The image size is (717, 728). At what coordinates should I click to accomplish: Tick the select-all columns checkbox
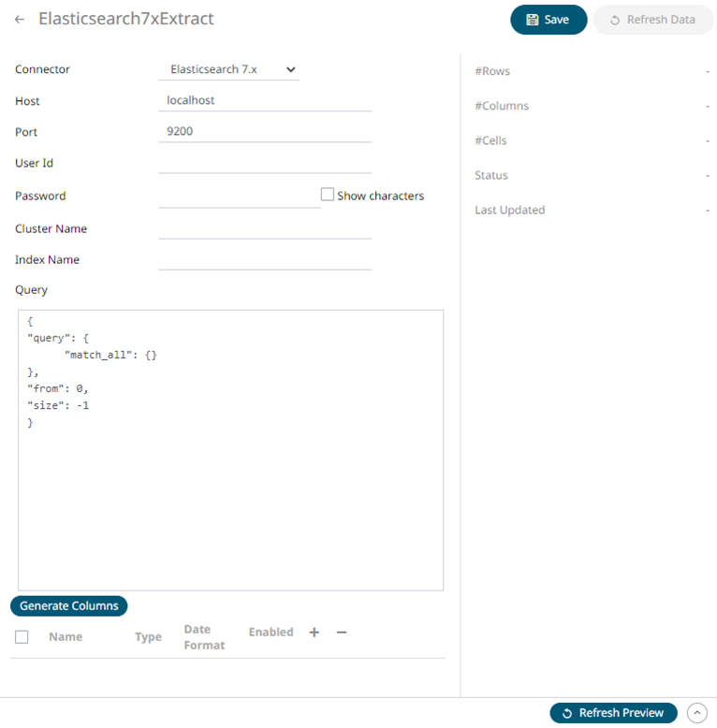click(22, 637)
